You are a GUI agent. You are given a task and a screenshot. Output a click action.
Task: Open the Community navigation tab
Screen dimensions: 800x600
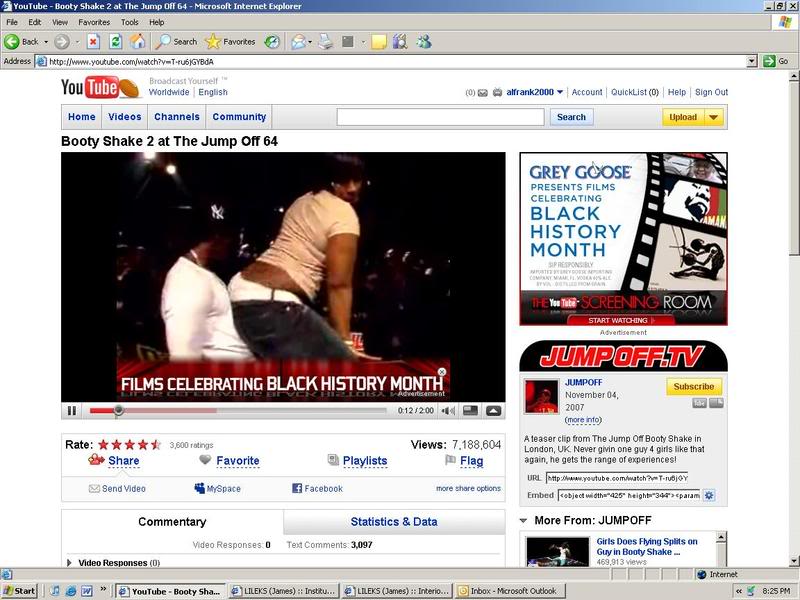[x=239, y=117]
